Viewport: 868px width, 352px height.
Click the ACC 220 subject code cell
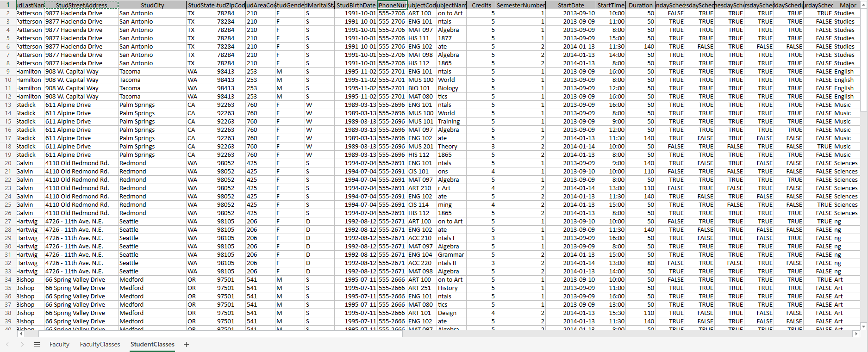coord(422,263)
